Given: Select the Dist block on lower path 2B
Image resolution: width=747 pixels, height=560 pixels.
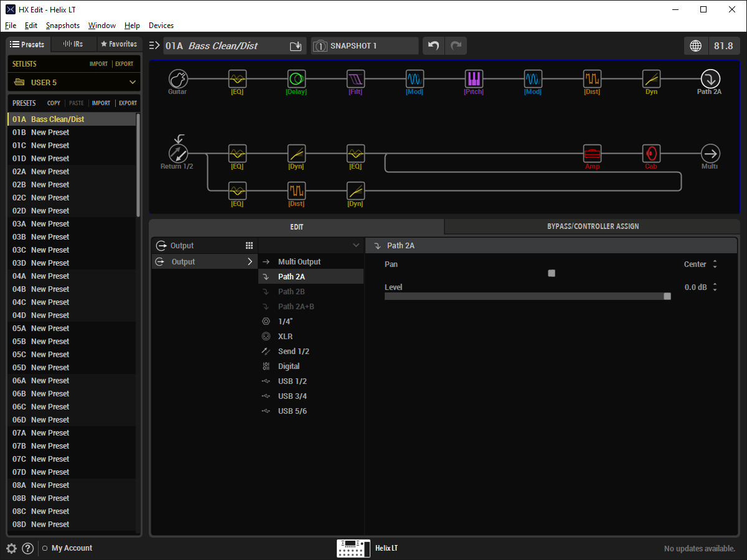Looking at the screenshot, I should point(296,190).
